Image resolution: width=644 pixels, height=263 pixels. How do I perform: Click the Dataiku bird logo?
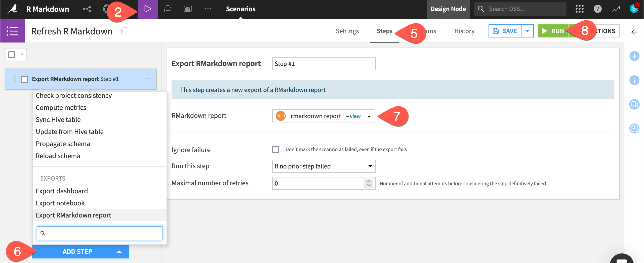[12, 9]
